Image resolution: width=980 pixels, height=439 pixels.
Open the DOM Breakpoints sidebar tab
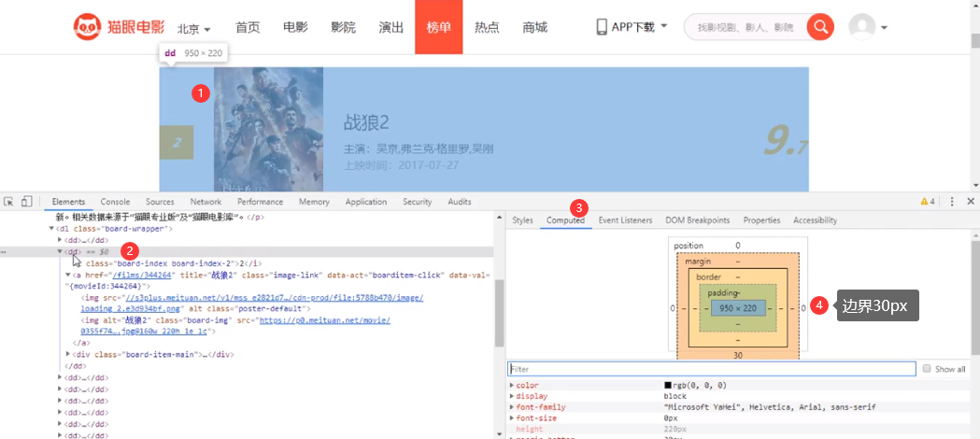click(x=698, y=220)
